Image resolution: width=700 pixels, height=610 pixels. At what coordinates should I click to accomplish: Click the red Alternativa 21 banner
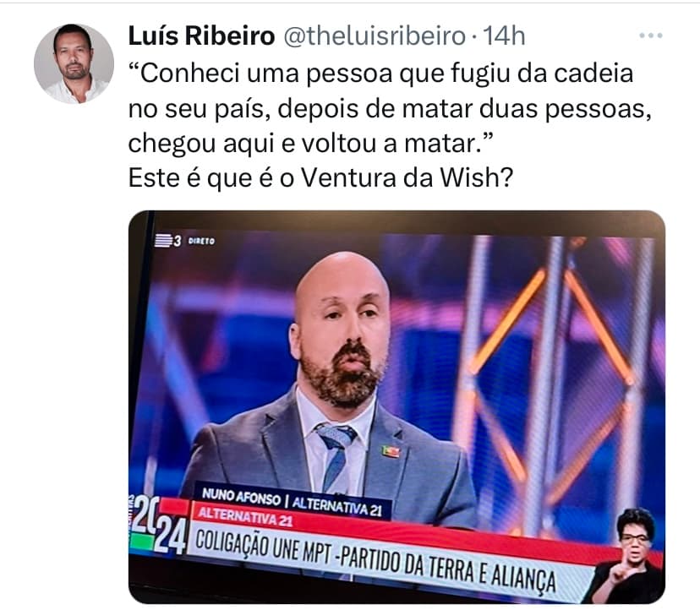point(245,516)
